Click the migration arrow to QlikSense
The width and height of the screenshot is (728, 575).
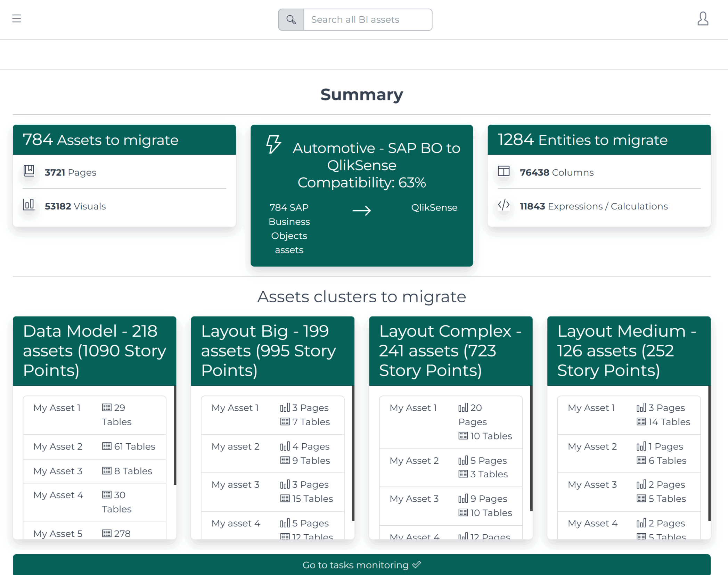pyautogui.click(x=361, y=211)
